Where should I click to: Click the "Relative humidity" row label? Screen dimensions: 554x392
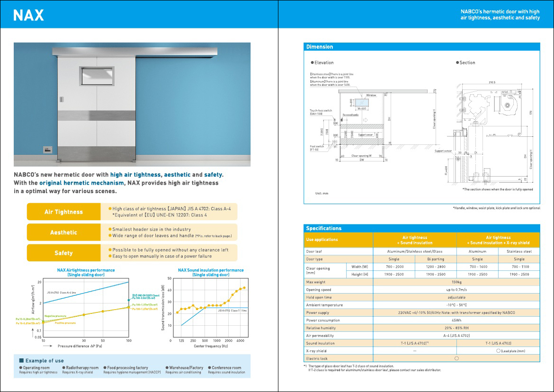point(321,328)
